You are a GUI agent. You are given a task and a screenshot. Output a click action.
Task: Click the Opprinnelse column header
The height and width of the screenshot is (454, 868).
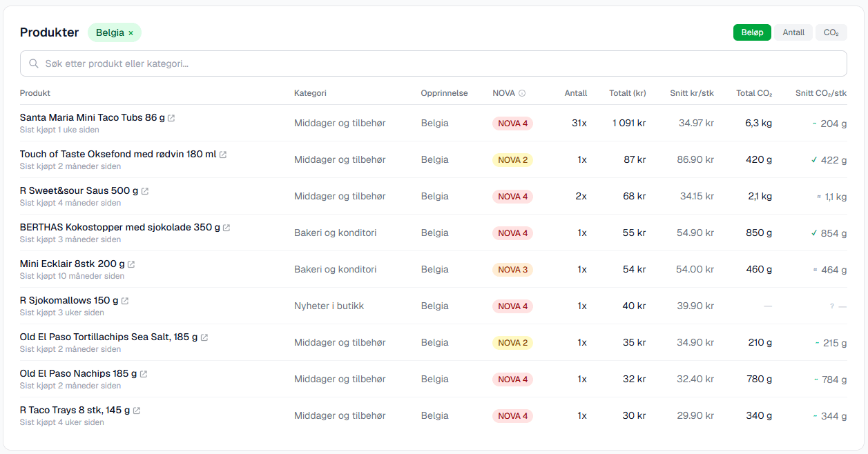pos(444,93)
